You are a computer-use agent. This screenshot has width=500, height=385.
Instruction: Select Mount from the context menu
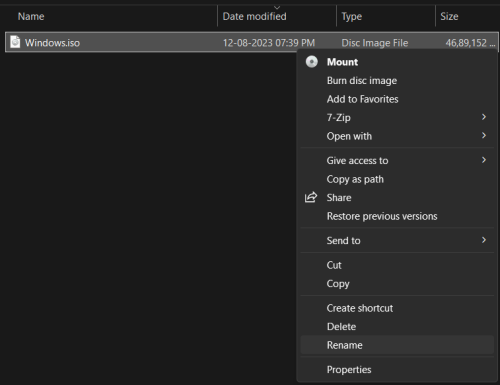click(397, 62)
